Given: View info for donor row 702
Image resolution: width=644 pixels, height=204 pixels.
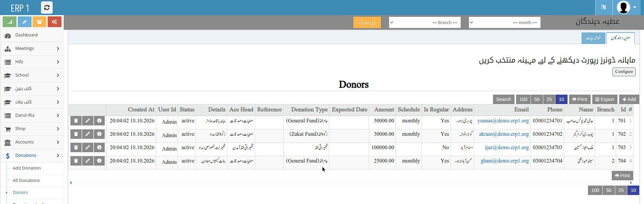Looking at the screenshot, I should [99, 134].
